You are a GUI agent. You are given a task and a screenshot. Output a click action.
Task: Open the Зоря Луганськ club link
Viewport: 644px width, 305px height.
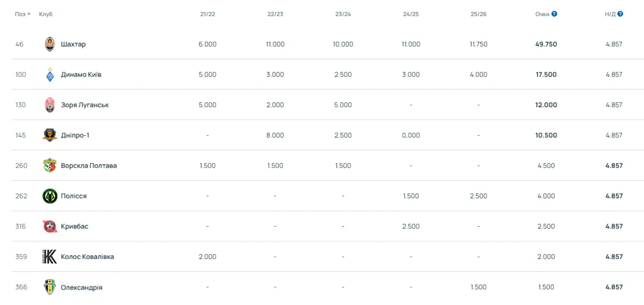pyautogui.click(x=85, y=105)
